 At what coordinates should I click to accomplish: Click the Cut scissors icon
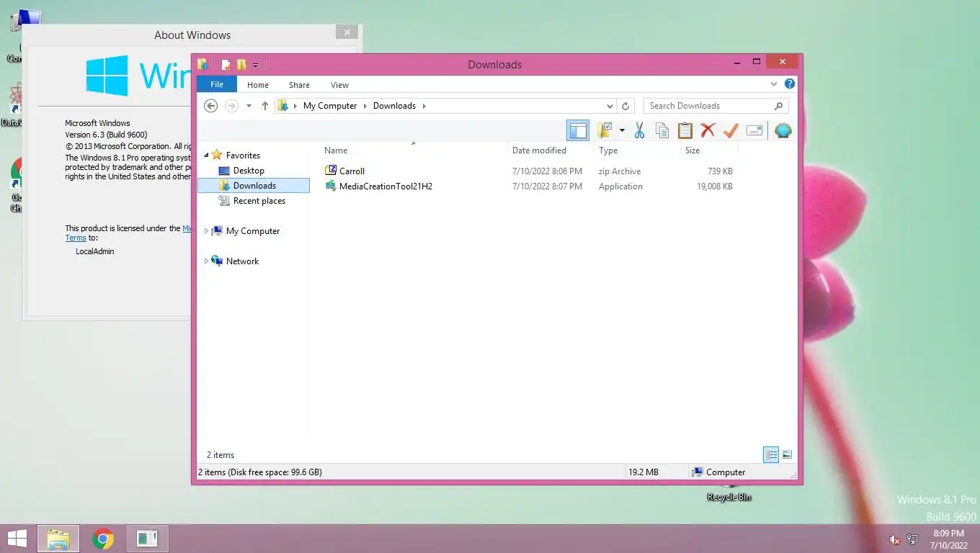[639, 130]
